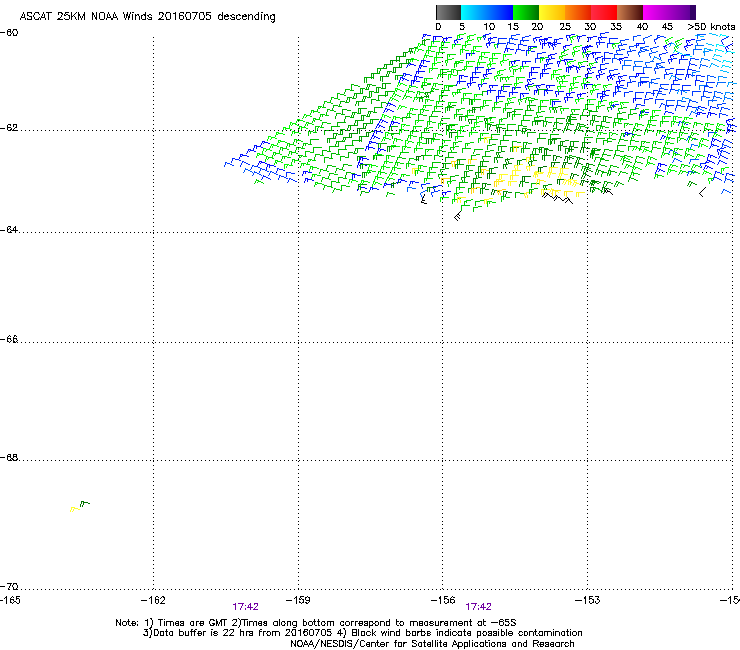Click the red 30-35 knots color band
The height and width of the screenshot is (650, 740).
pos(604,12)
